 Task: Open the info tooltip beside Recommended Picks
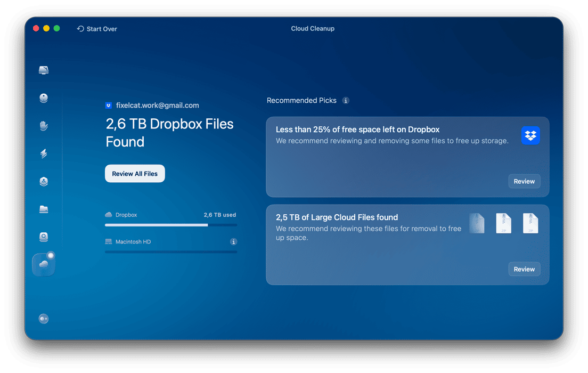(x=345, y=100)
